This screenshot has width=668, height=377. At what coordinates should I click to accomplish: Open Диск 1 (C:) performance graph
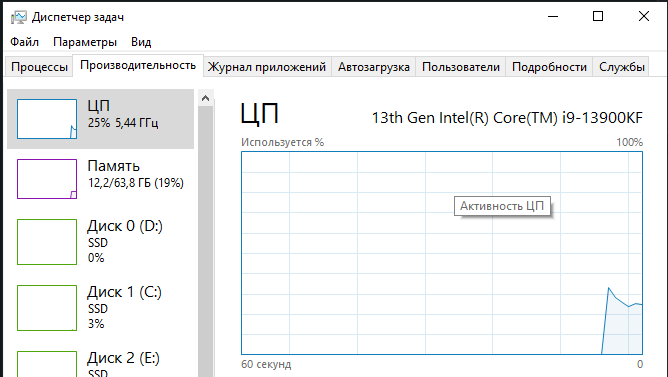point(101,308)
